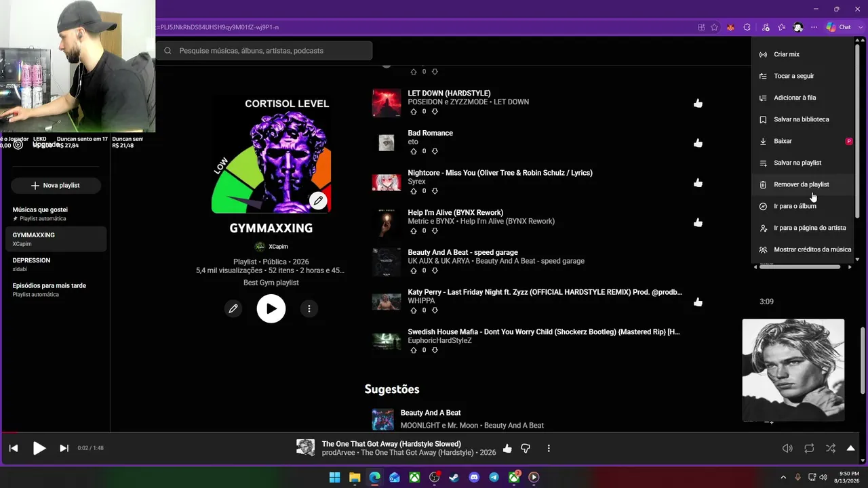Screen dimensions: 868x488
Task: Open the browser profile avatar
Action: point(798,27)
